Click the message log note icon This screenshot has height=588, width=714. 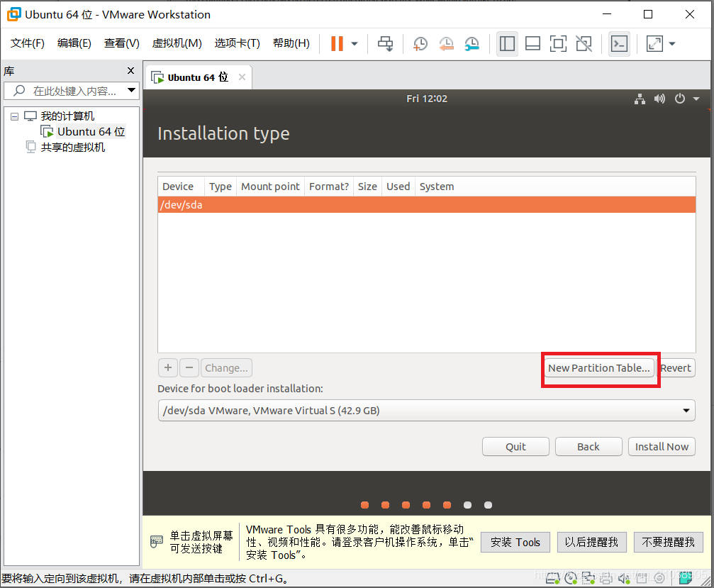coord(686,578)
